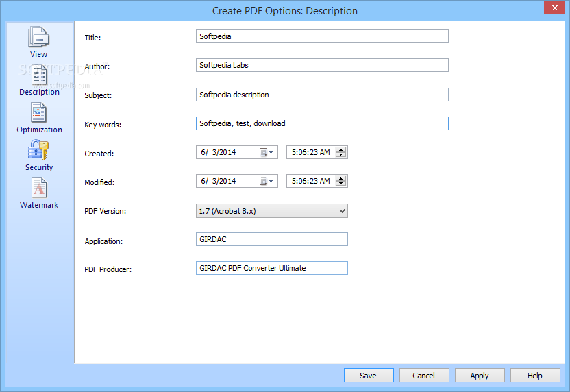
Task: Open the Optimization settings icon
Action: (x=38, y=112)
